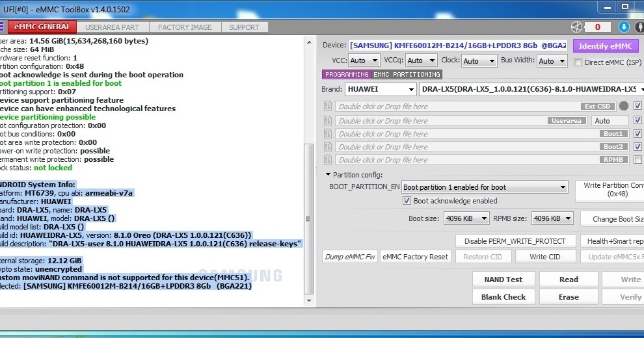Click the Device name text field
644x338 pixels.
[459, 45]
